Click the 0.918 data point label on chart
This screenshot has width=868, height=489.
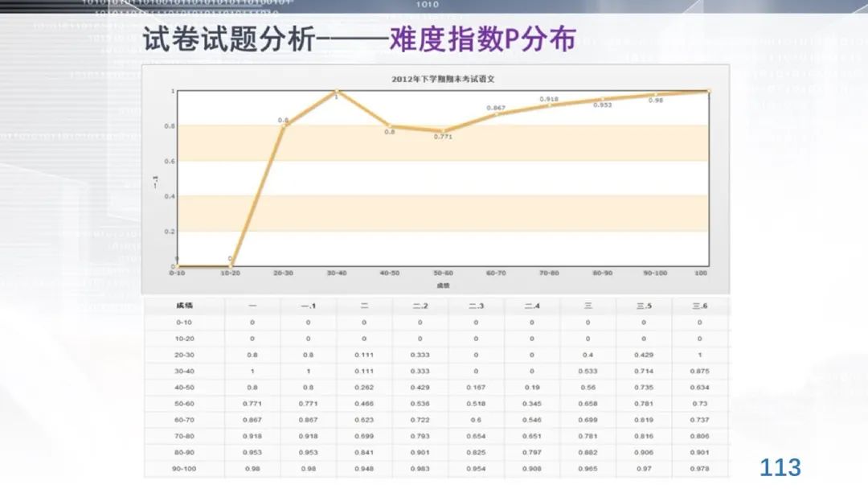coord(549,99)
